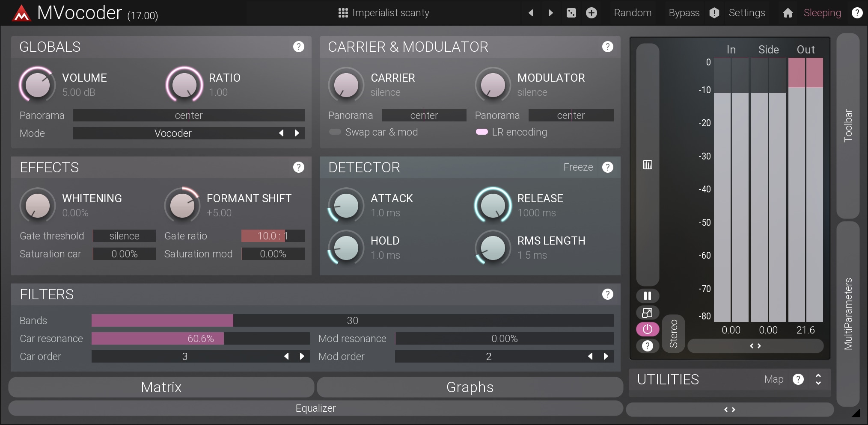This screenshot has width=868, height=425.
Task: Click the dice random preset icon
Action: click(571, 13)
